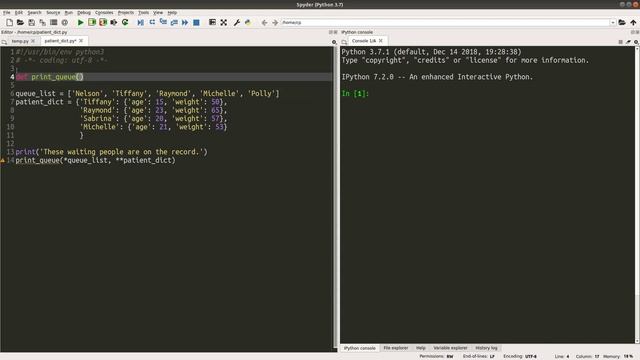Viewport: 640px width, 360px height.
Task: Open the Help pane tab
Action: click(421, 348)
